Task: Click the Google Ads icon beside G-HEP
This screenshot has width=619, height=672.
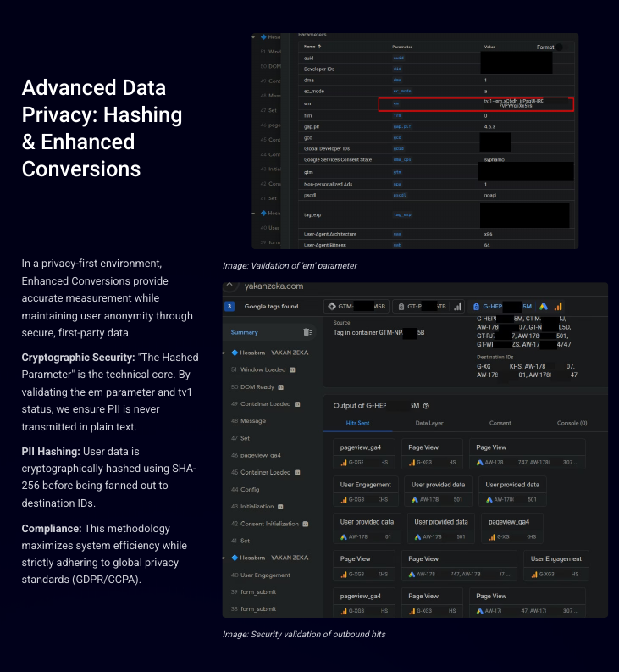Action: [x=544, y=307]
